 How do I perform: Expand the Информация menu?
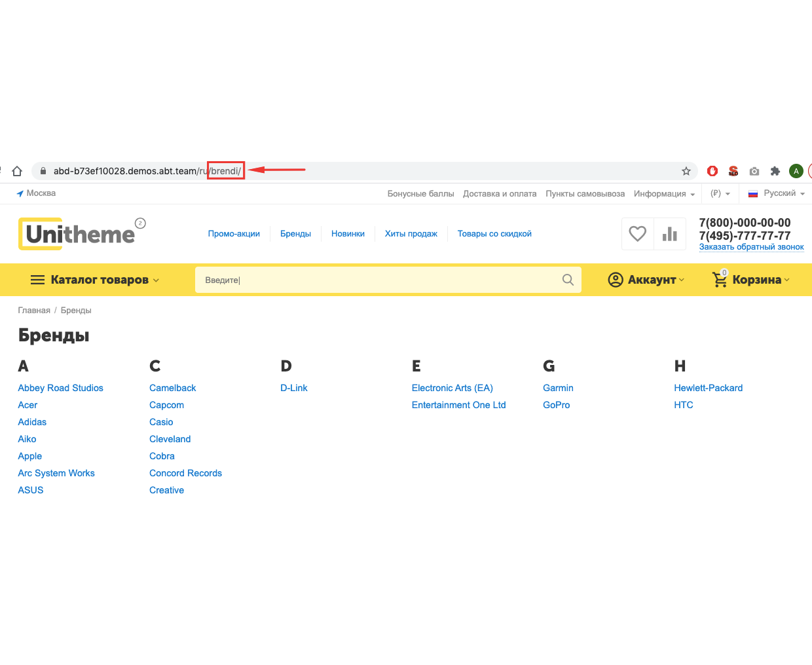tap(664, 194)
